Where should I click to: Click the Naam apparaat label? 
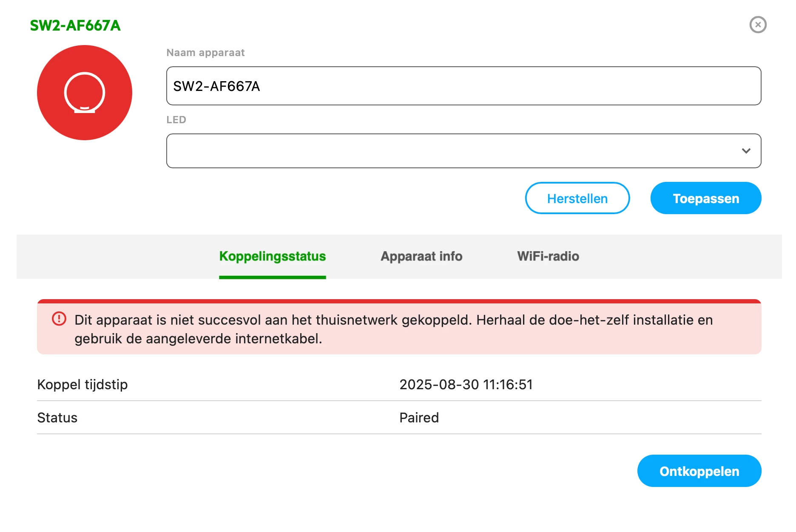[x=205, y=53]
